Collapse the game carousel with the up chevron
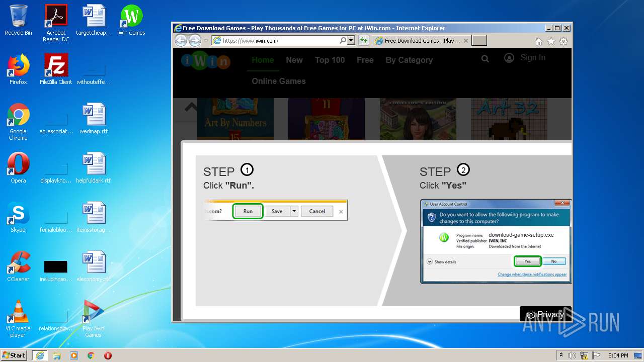 click(191, 107)
